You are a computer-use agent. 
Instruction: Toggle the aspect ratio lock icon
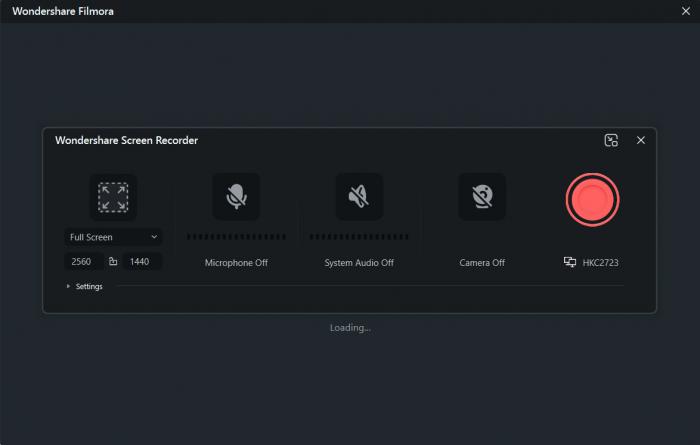pos(113,262)
